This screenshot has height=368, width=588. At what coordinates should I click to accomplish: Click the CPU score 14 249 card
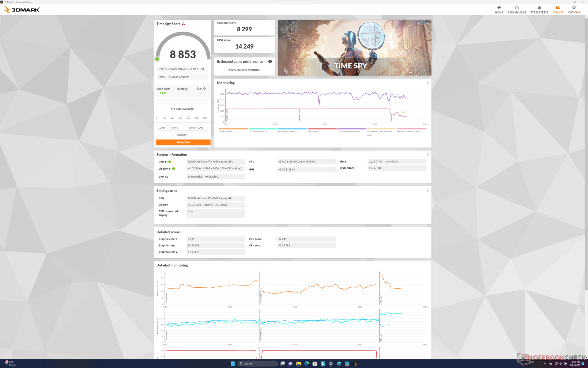[244, 45]
